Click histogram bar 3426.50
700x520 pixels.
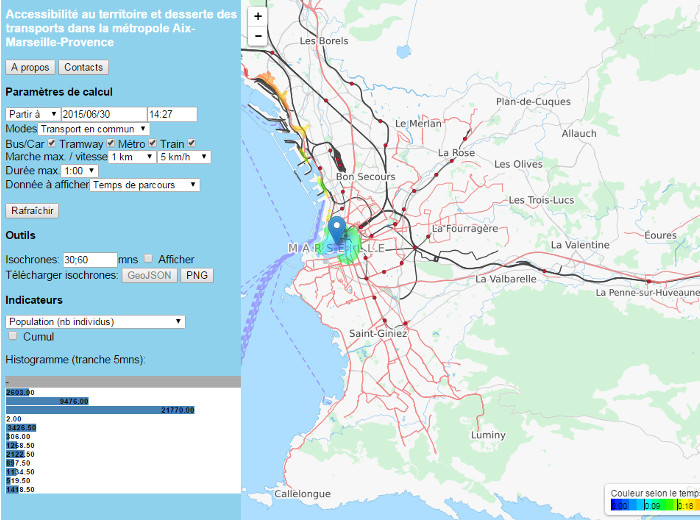(x=21, y=428)
